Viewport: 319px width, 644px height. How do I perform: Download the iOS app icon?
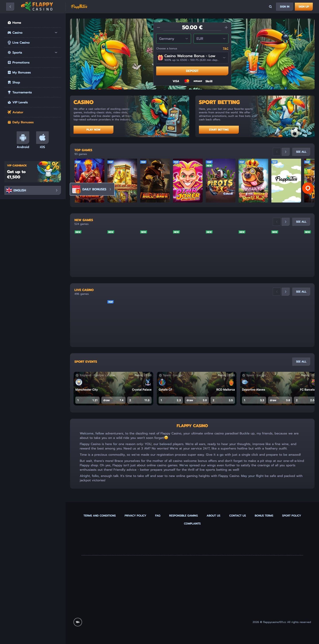[42, 137]
